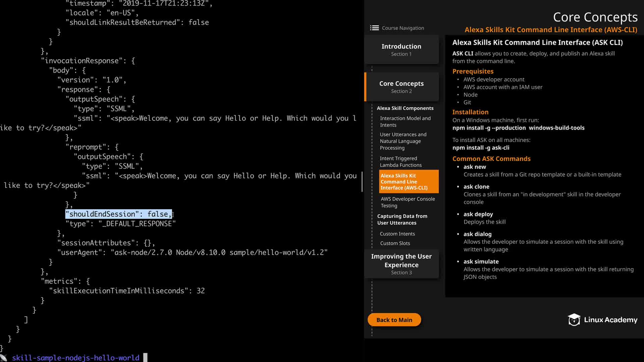Expand Improving the User Experience section

(401, 264)
